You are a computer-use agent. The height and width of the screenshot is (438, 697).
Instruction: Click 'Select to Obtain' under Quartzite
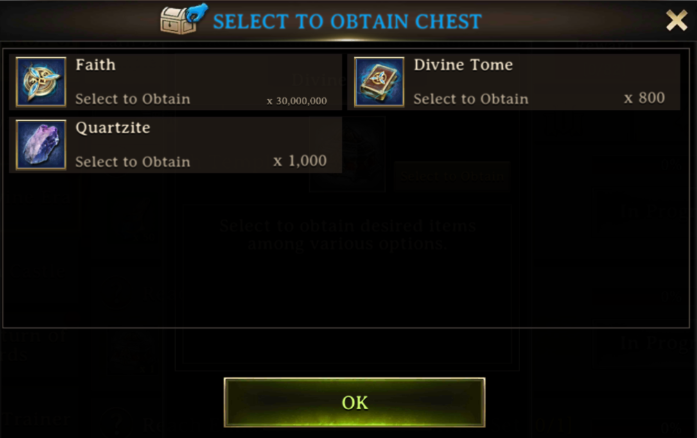click(132, 161)
